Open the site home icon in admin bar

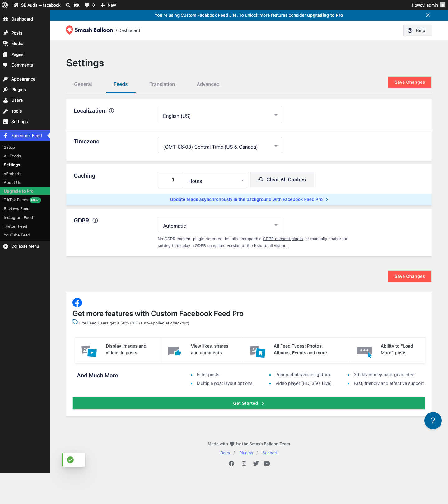16,5
